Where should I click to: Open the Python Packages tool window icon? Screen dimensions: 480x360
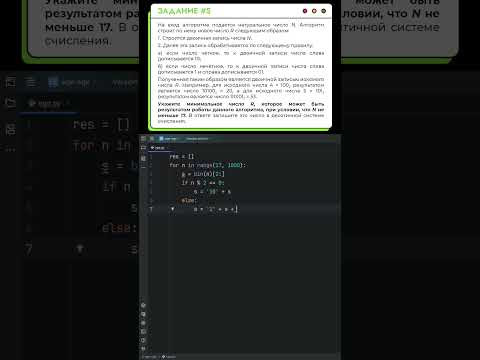(x=143, y=305)
